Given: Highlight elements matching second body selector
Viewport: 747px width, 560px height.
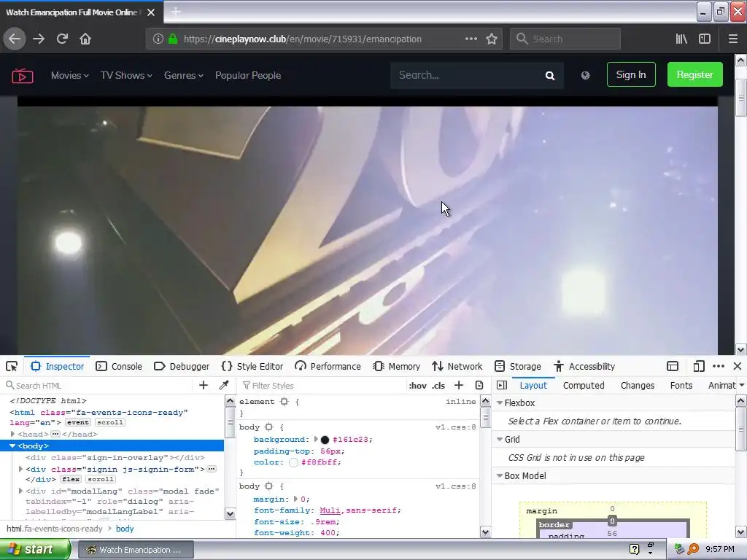Looking at the screenshot, I should [269, 486].
